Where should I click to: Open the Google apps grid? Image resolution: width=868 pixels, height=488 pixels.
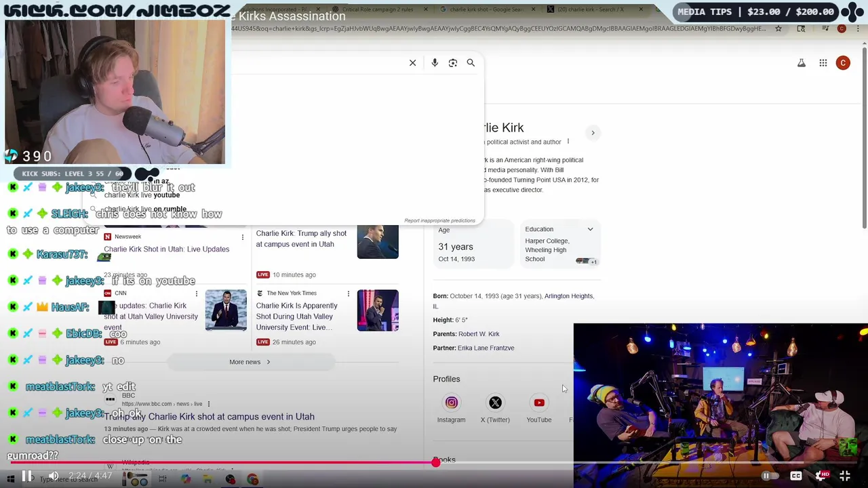point(823,63)
